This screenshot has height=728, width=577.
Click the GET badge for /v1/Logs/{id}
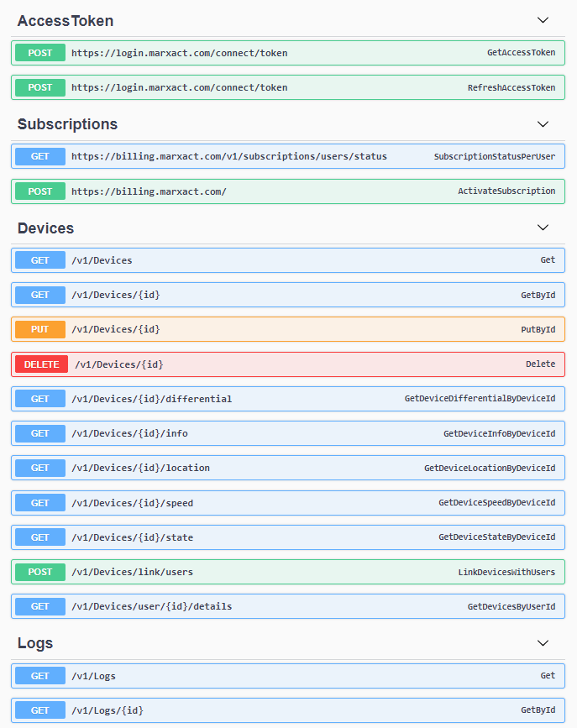tap(40, 710)
